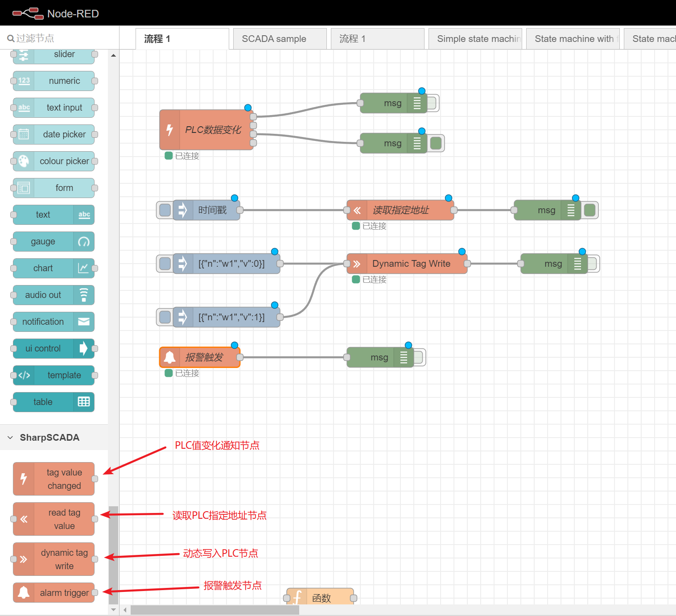The width and height of the screenshot is (676, 616).
Task: Select the text input node in palette
Action: pyautogui.click(x=54, y=107)
